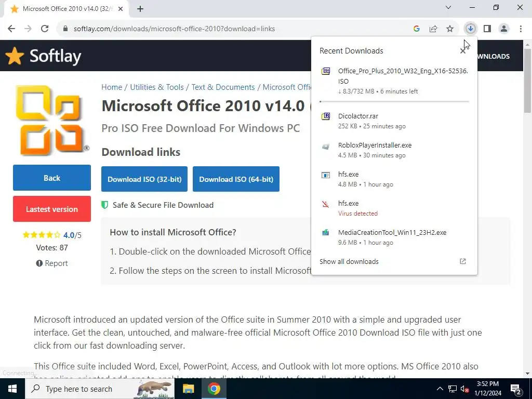Click the muted volume tray icon
Viewport: 532px width, 399px height.
[465, 389]
